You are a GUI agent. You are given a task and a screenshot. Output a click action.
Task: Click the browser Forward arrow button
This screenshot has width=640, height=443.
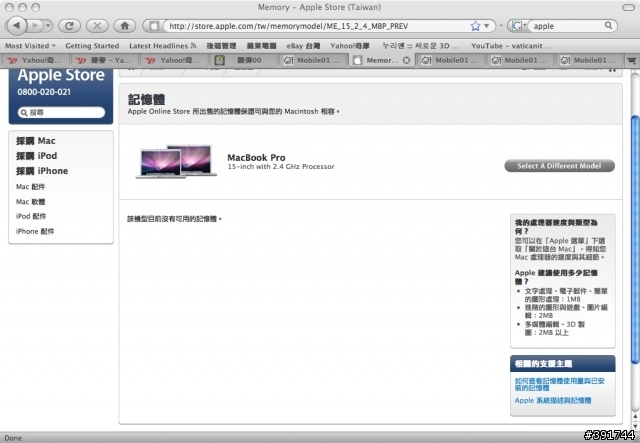click(x=35, y=26)
